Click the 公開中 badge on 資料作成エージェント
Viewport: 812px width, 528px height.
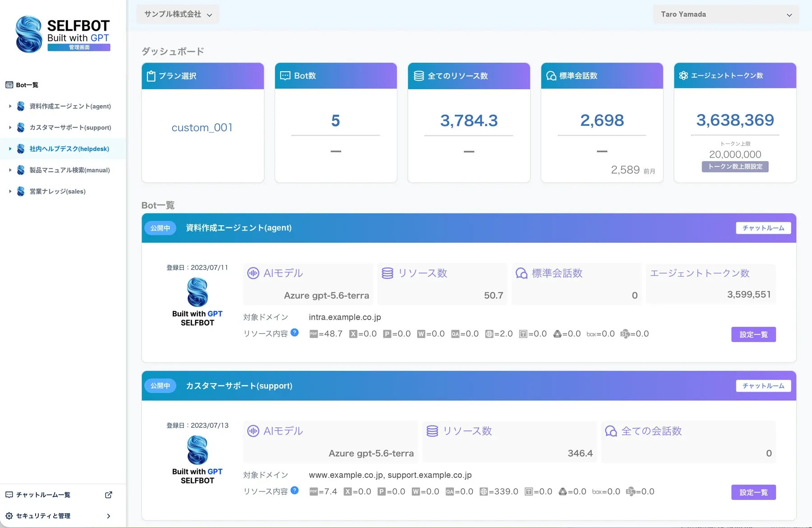[x=160, y=228]
